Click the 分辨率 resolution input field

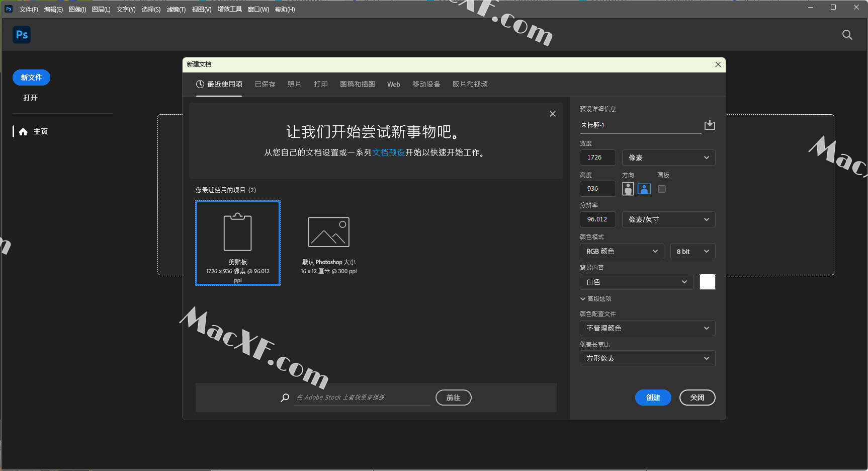point(597,219)
